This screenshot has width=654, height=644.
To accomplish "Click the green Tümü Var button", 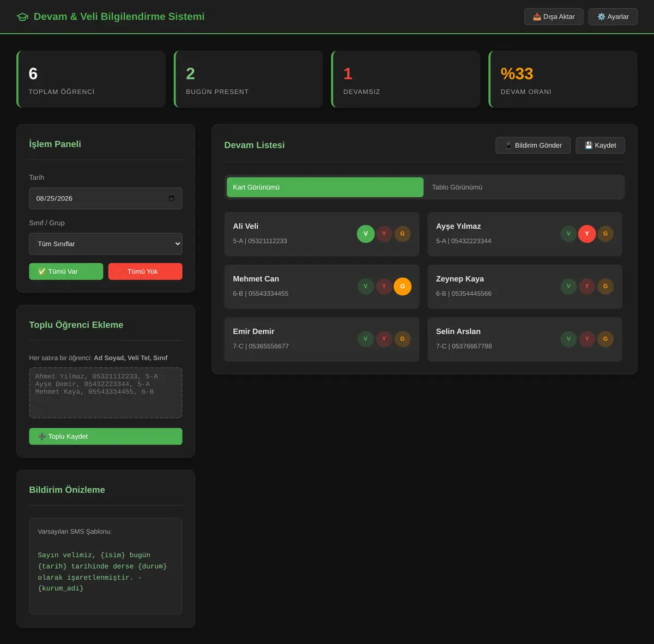I will 66,271.
